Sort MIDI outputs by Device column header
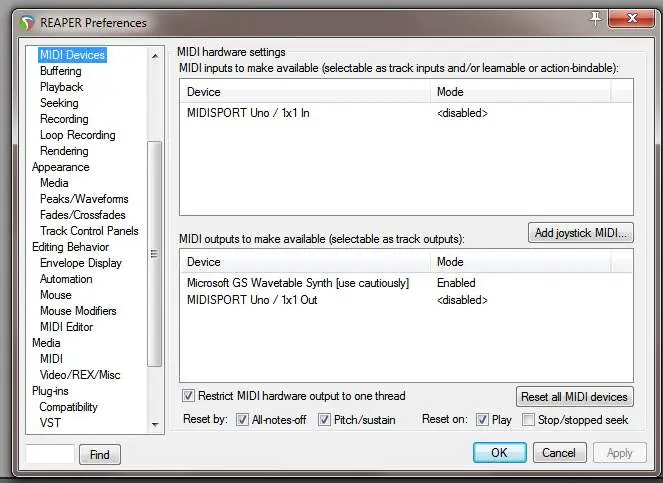Viewport: 663px width, 483px height. click(305, 262)
